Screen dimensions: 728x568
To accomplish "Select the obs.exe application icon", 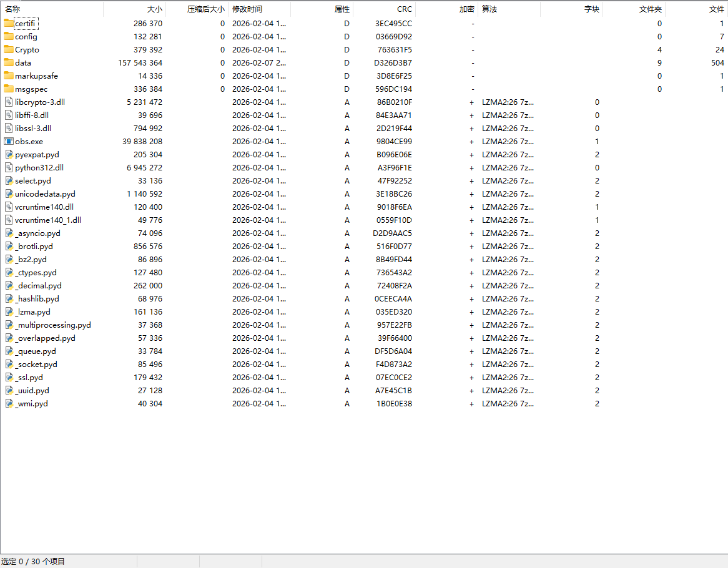I will 9,141.
